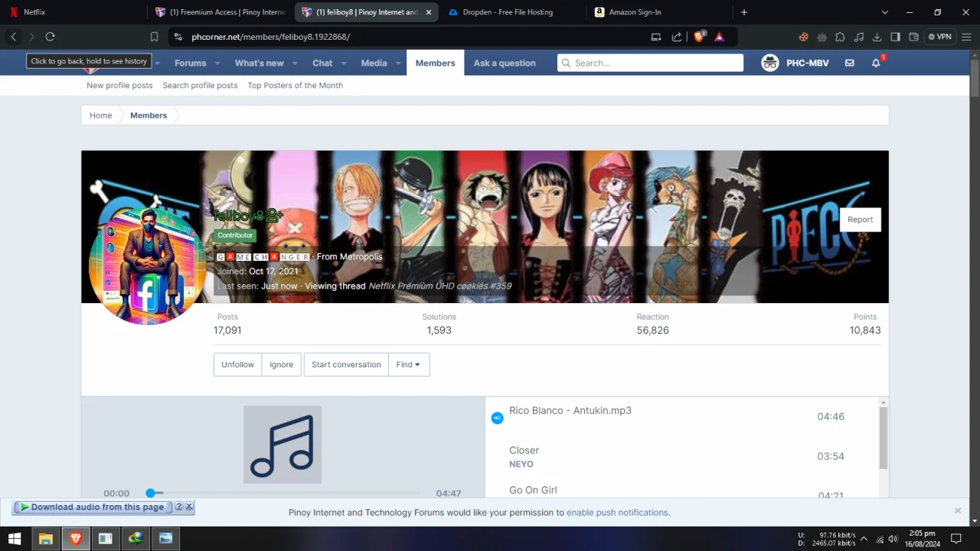The width and height of the screenshot is (980, 551).
Task: Dismiss the push notification permission banner
Action: (x=958, y=510)
